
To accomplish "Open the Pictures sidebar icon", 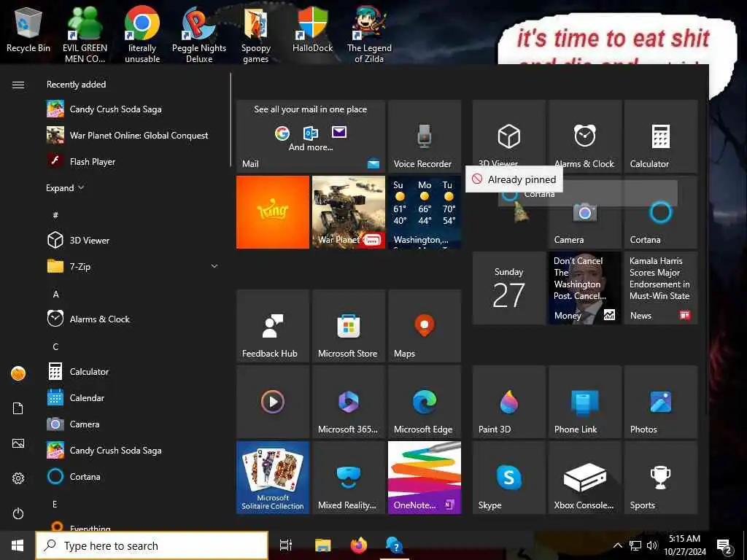I will [x=18, y=443].
